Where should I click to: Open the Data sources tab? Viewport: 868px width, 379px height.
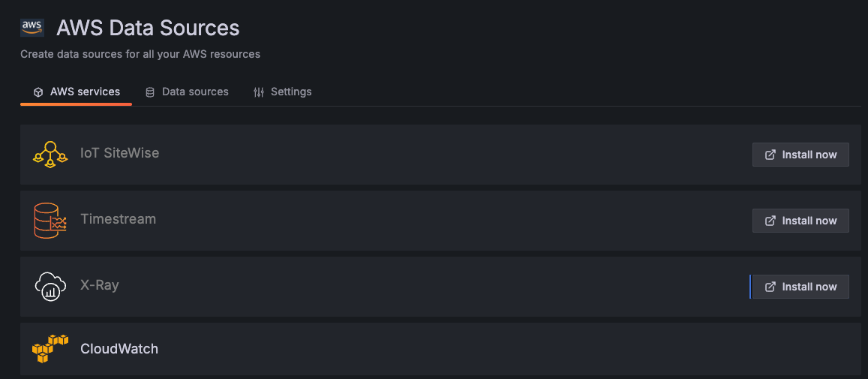[195, 92]
